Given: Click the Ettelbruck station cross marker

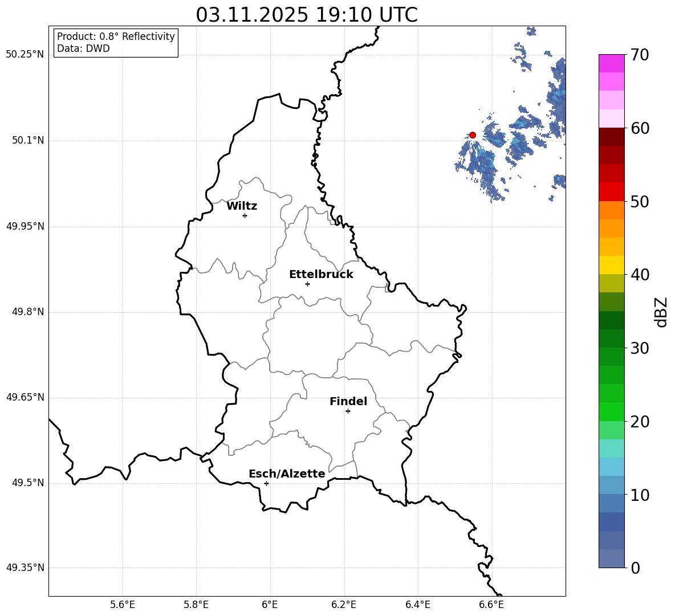Looking at the screenshot, I should click(x=307, y=284).
